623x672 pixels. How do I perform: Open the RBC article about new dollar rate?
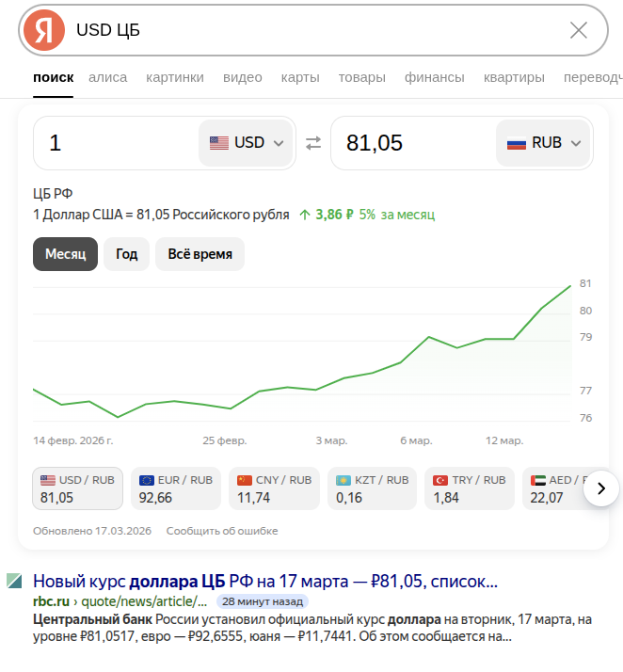[265, 581]
